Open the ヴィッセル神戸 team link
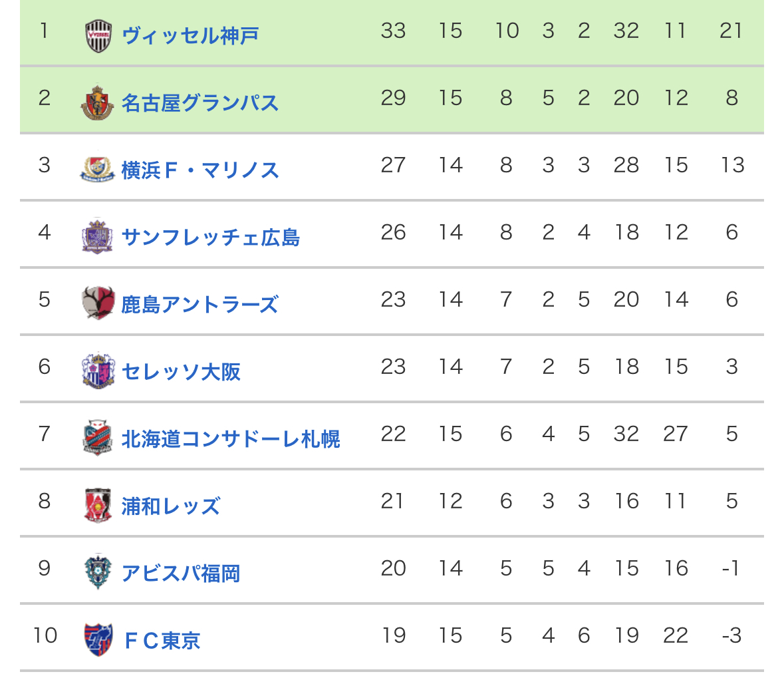The height and width of the screenshot is (678, 784). coord(190,36)
